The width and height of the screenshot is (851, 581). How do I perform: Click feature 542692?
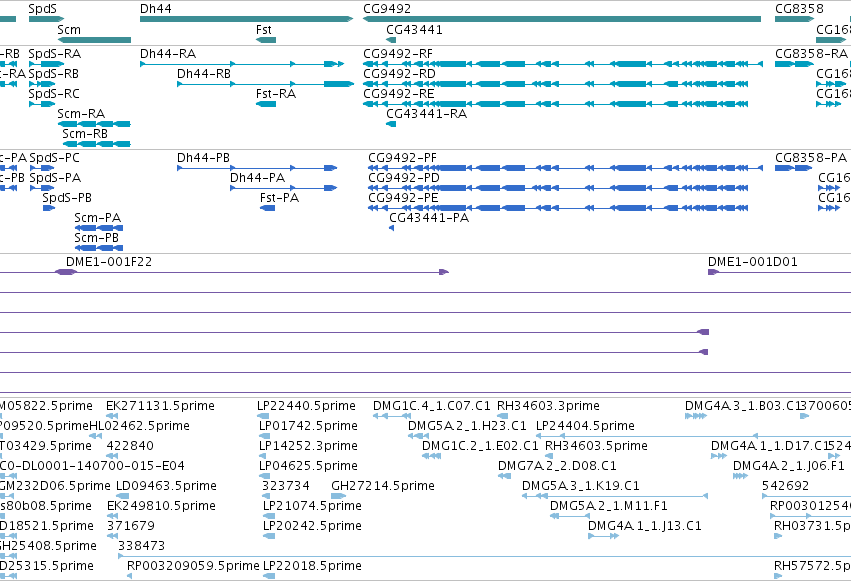pos(806,496)
